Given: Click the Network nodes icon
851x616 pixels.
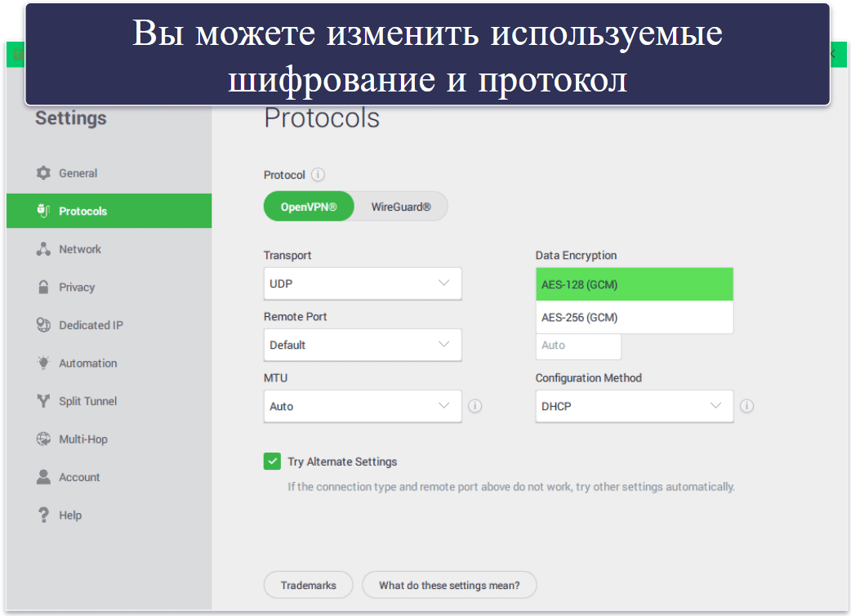Looking at the screenshot, I should (43, 249).
